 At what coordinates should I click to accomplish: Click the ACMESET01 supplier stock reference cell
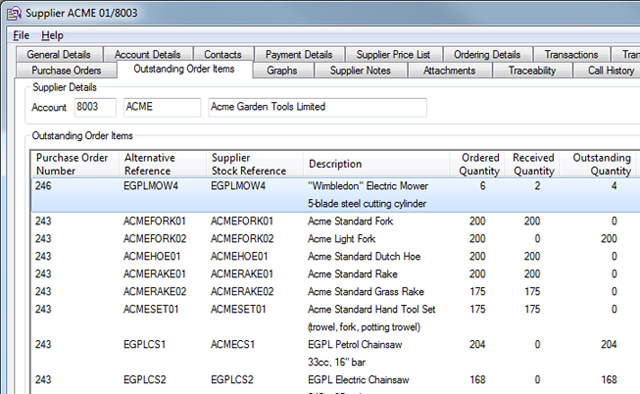pos(238,309)
